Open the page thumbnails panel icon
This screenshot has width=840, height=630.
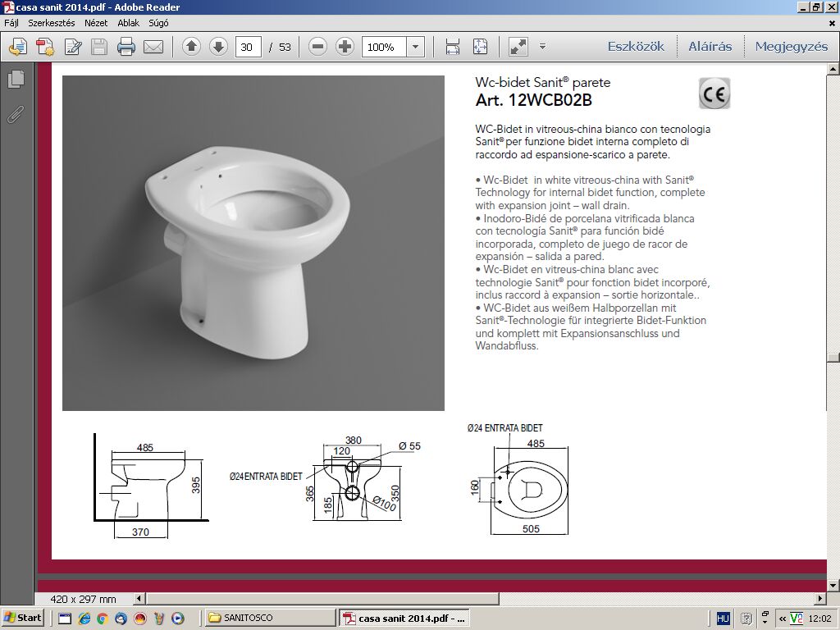point(16,79)
